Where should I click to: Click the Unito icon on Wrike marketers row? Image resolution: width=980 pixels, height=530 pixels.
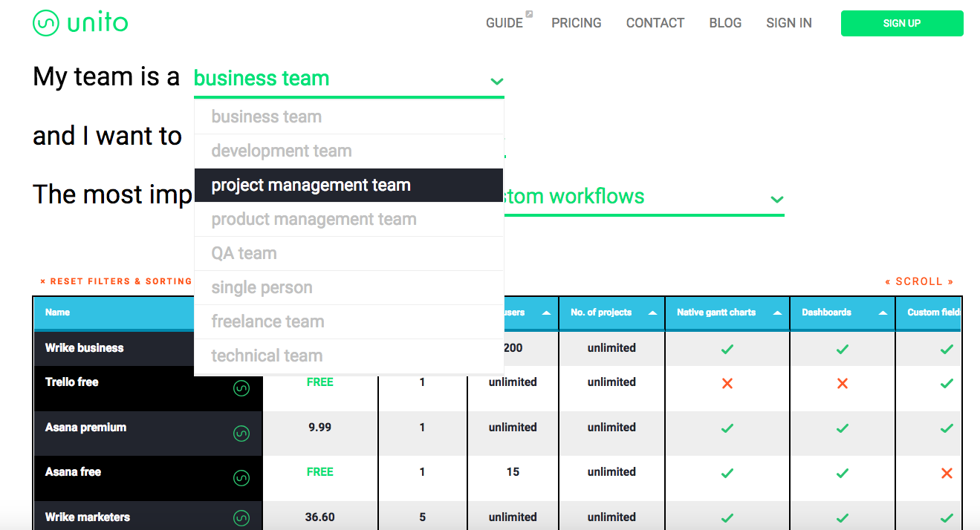click(x=241, y=518)
